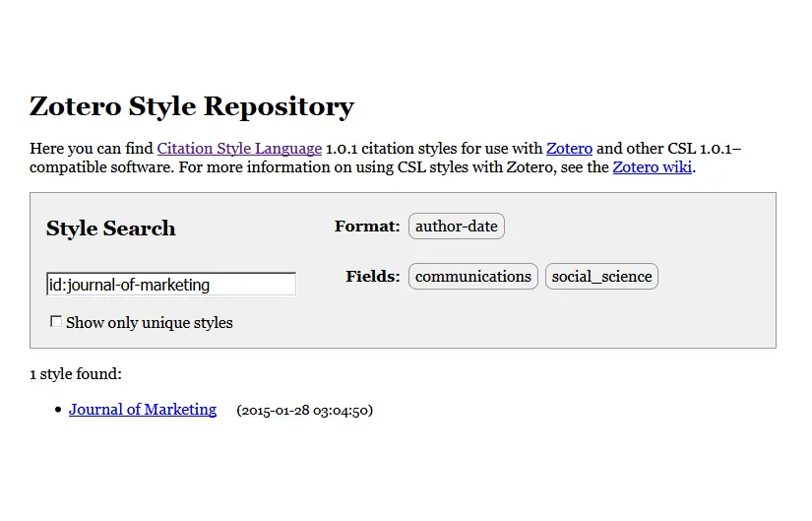Click the Fields: label
812x521 pixels.
tap(373, 277)
